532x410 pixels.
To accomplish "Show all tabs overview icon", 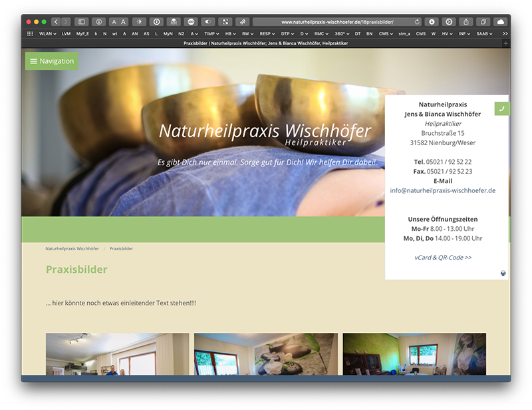I will [483, 22].
